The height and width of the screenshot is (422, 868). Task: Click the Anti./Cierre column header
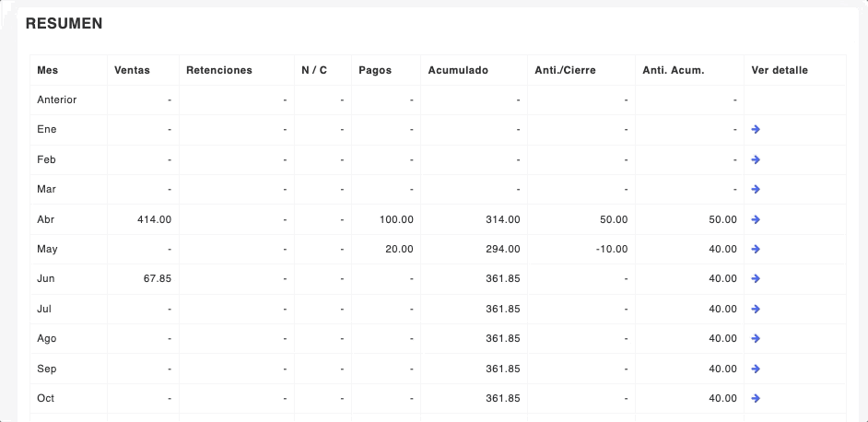(x=565, y=70)
